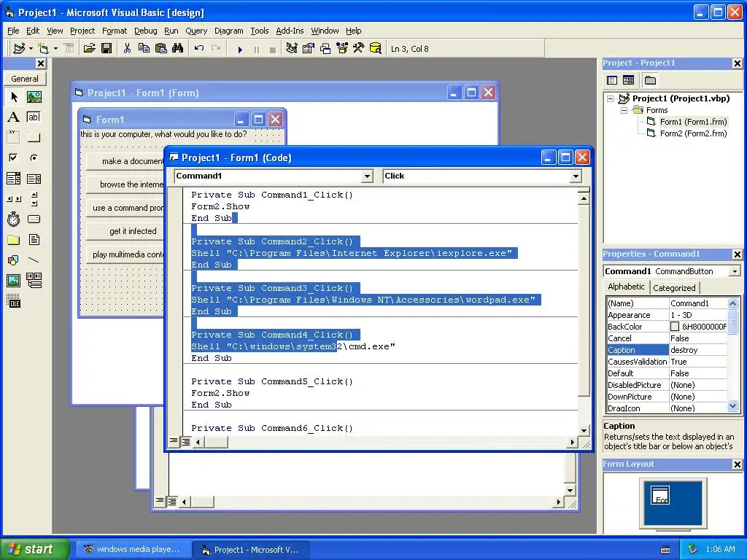This screenshot has height=560, width=747.
Task: Select the Timer control tool
Action: pyautogui.click(x=14, y=219)
